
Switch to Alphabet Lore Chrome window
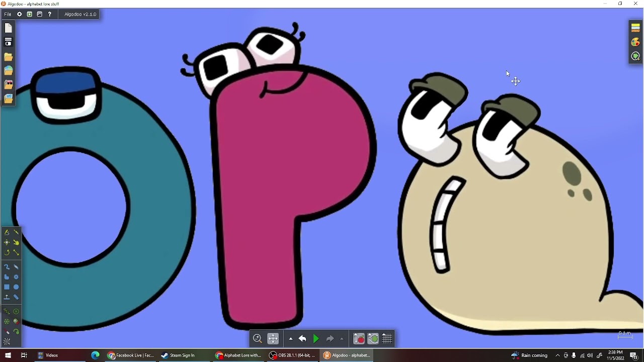(x=238, y=355)
